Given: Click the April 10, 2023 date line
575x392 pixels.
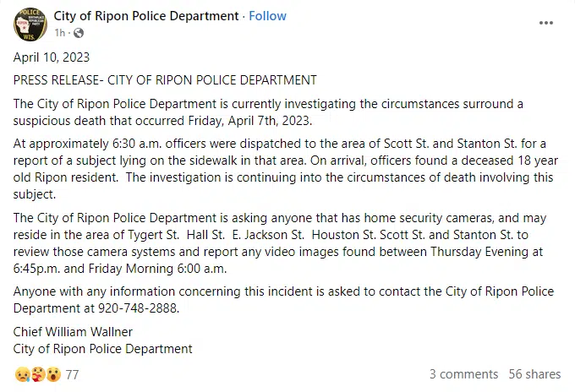Looking at the screenshot, I should coord(52,57).
